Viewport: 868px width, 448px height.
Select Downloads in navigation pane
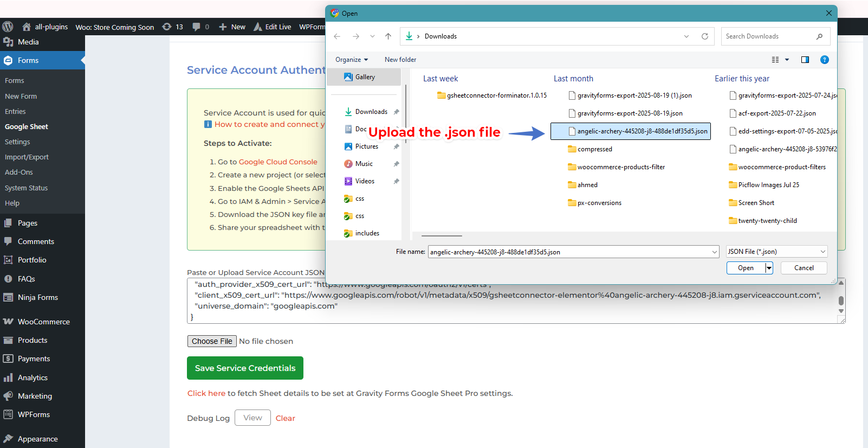click(371, 112)
